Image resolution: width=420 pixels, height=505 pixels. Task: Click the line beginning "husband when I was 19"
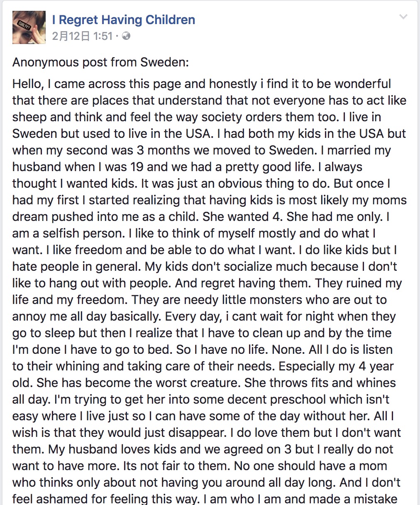click(187, 167)
